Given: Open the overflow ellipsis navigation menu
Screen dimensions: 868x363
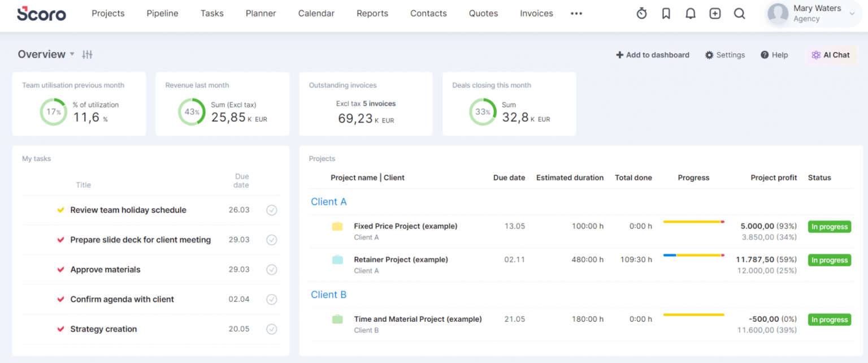Looking at the screenshot, I should pos(576,13).
